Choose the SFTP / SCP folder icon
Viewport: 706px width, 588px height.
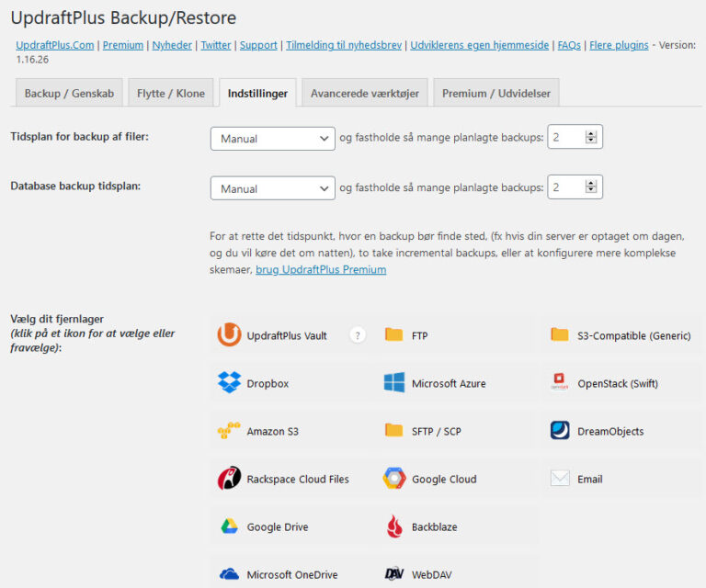coord(394,430)
